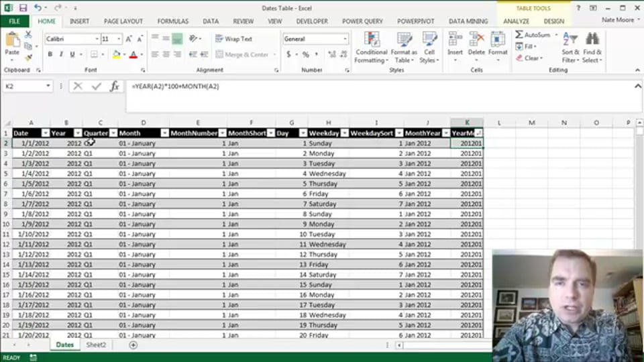Open the Year column filter dropdown
Viewport: 644px width, 362px height.
(x=77, y=133)
